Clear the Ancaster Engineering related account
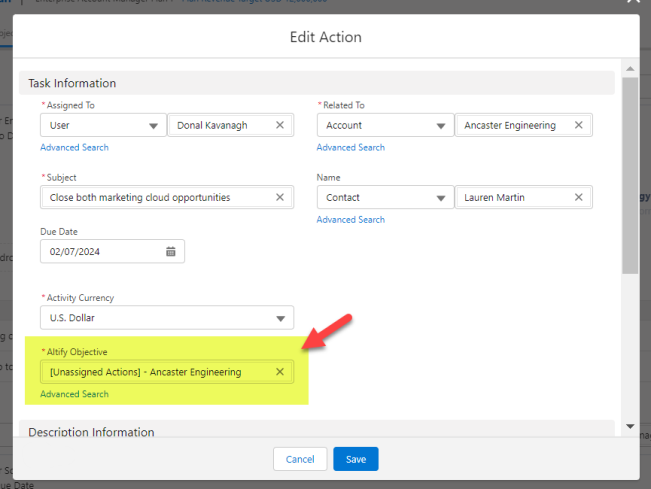The image size is (651, 489). 578,125
